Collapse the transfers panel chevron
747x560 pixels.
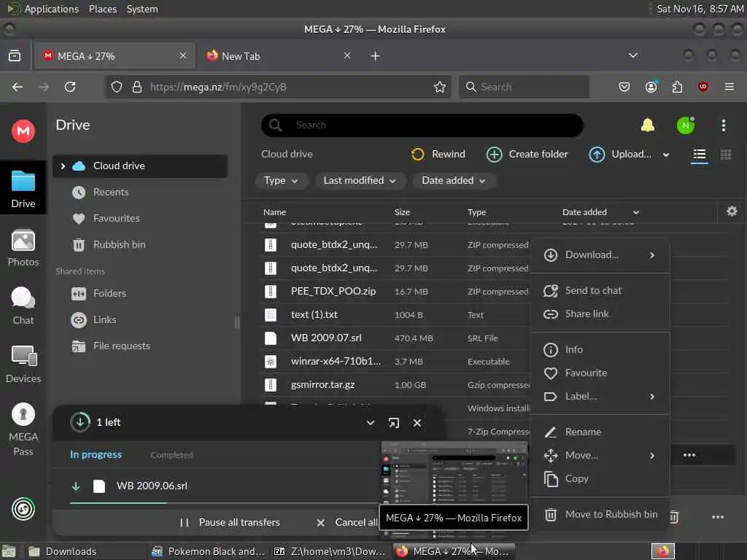(370, 423)
